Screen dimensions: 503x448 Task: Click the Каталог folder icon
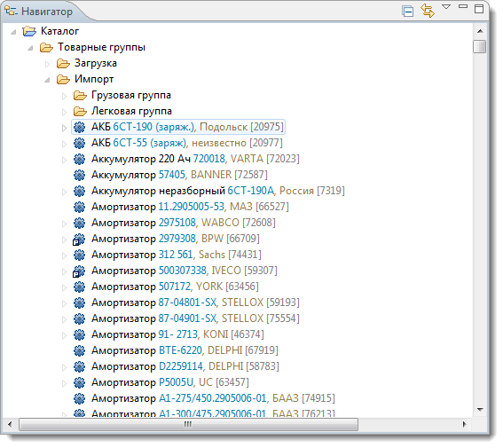tap(29, 31)
